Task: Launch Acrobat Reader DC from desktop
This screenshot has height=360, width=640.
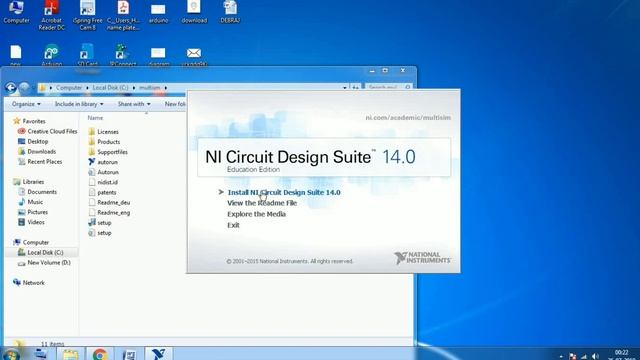Action: (x=52, y=16)
